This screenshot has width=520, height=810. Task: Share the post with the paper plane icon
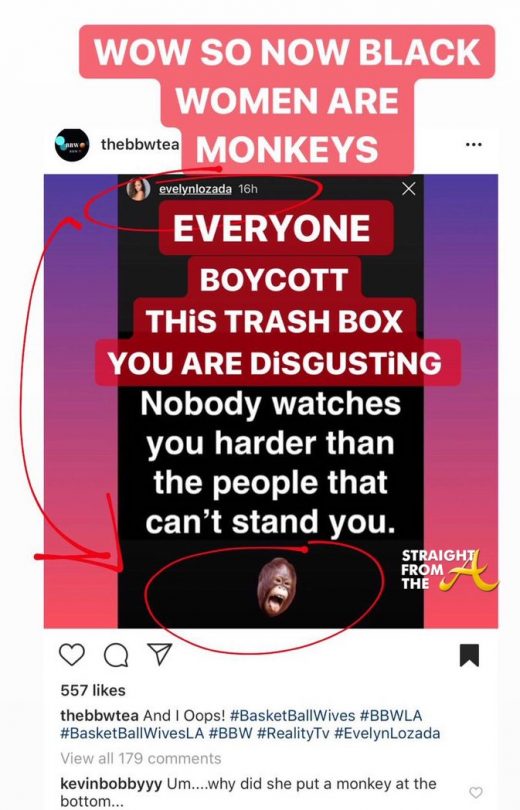click(159, 653)
